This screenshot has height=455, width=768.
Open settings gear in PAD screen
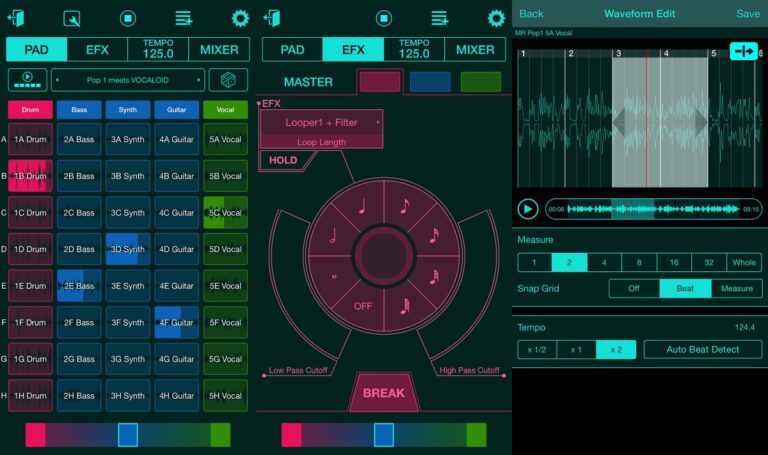click(x=240, y=19)
